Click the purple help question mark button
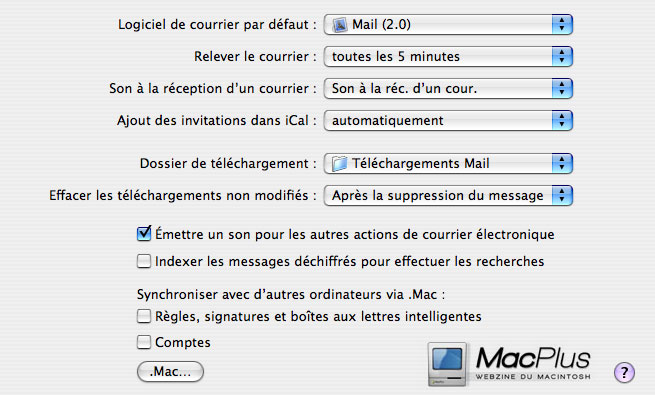The image size is (655, 395). pos(625,372)
